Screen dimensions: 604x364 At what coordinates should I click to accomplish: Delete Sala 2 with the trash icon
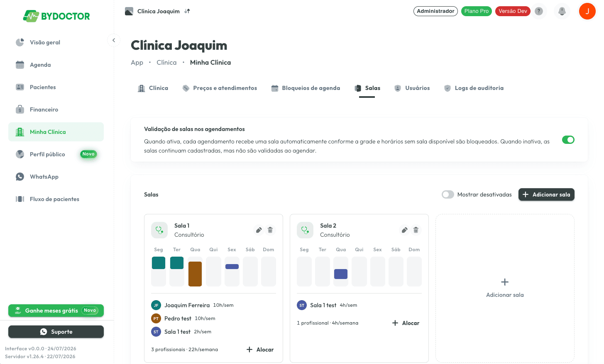coord(416,230)
